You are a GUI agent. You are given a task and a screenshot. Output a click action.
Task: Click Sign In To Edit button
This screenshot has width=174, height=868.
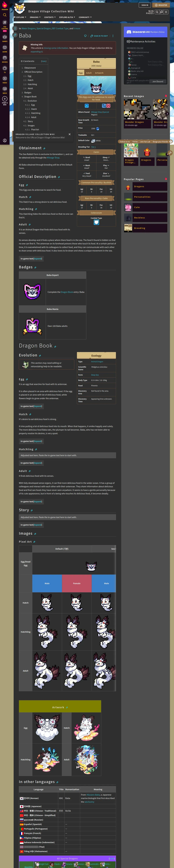coord(99,36)
